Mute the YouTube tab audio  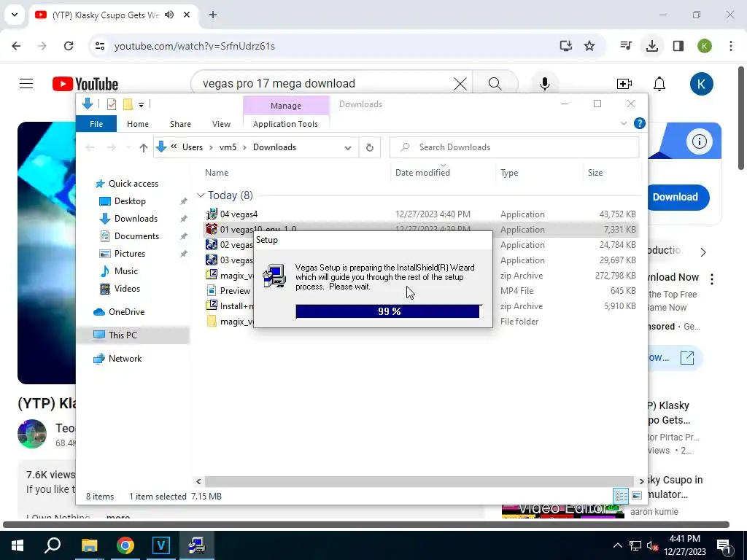[169, 15]
